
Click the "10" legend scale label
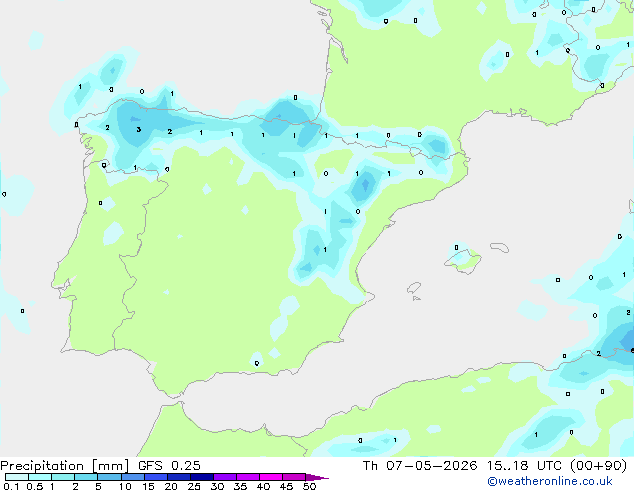coord(125,486)
